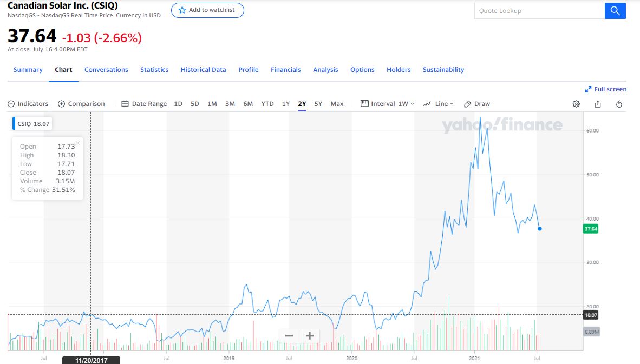Click the search magnifier button
Screen dimensions: 640x364
point(615,11)
